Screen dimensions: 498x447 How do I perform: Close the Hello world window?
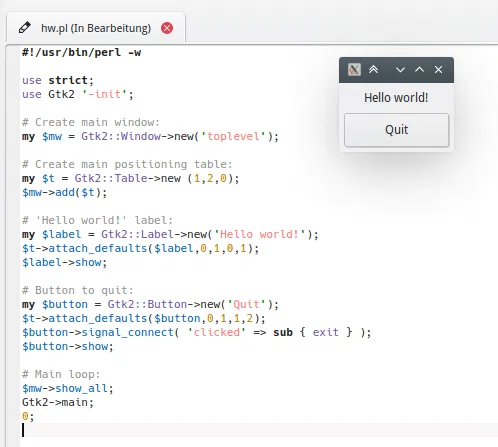pyautogui.click(x=438, y=69)
